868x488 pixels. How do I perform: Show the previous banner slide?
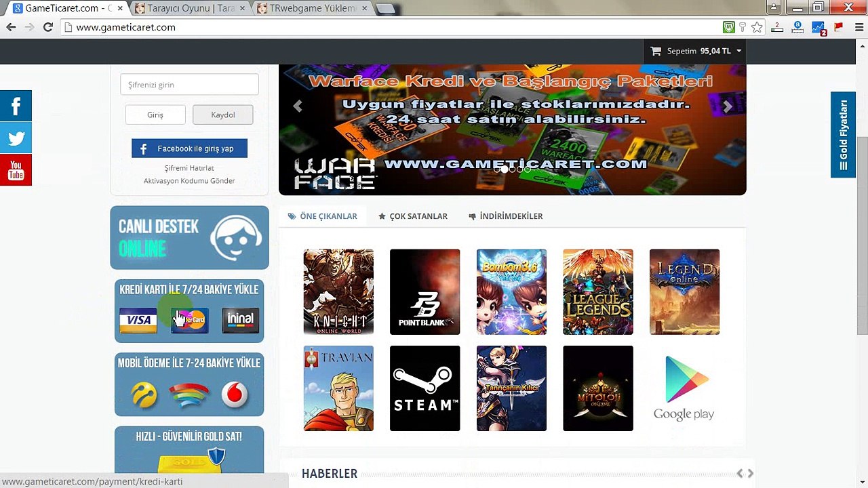[297, 106]
